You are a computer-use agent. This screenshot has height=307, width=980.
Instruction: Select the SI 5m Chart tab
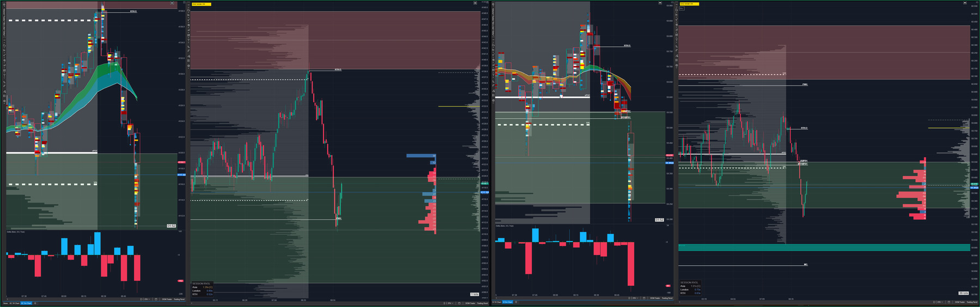pos(507,302)
